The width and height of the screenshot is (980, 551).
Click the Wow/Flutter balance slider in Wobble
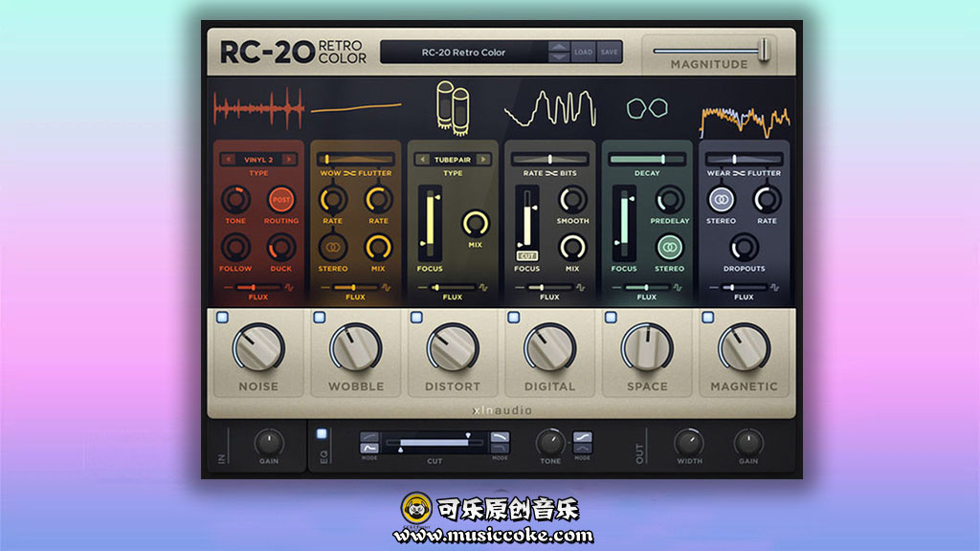pos(356,160)
